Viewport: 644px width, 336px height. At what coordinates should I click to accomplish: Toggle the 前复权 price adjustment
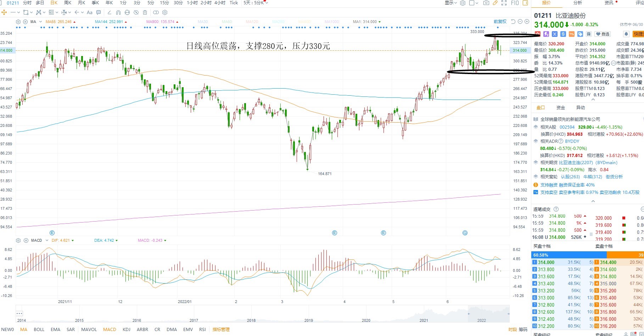[500, 22]
